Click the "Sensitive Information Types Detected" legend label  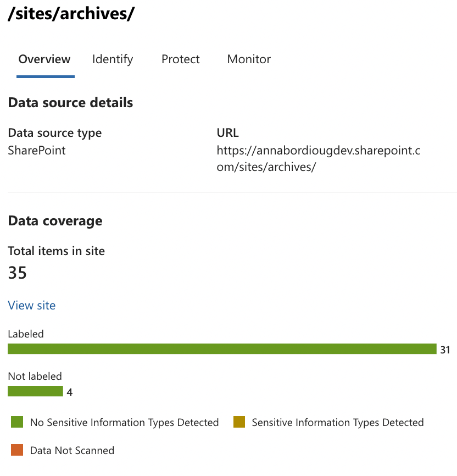[x=338, y=423]
